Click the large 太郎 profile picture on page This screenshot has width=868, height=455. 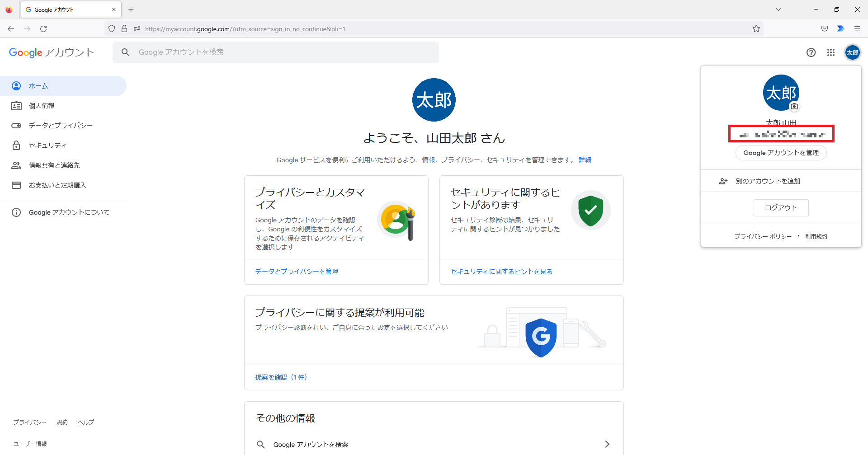(434, 100)
